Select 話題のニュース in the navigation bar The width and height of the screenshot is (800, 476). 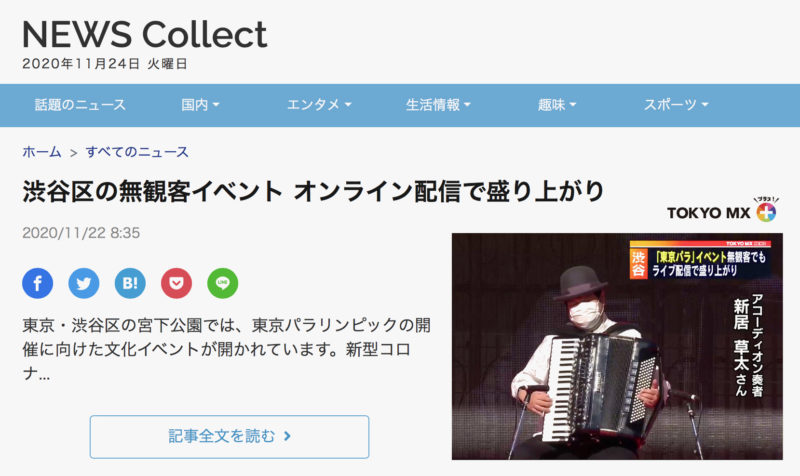(x=80, y=105)
